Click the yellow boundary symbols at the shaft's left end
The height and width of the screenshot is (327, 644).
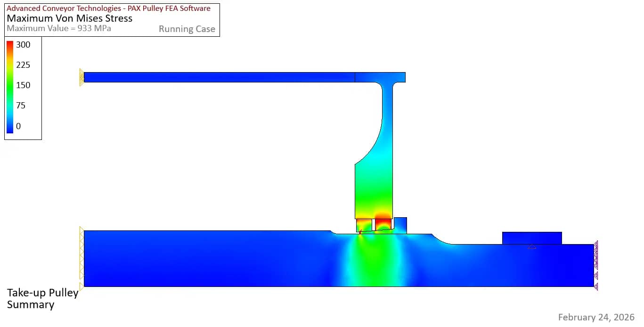pos(82,259)
